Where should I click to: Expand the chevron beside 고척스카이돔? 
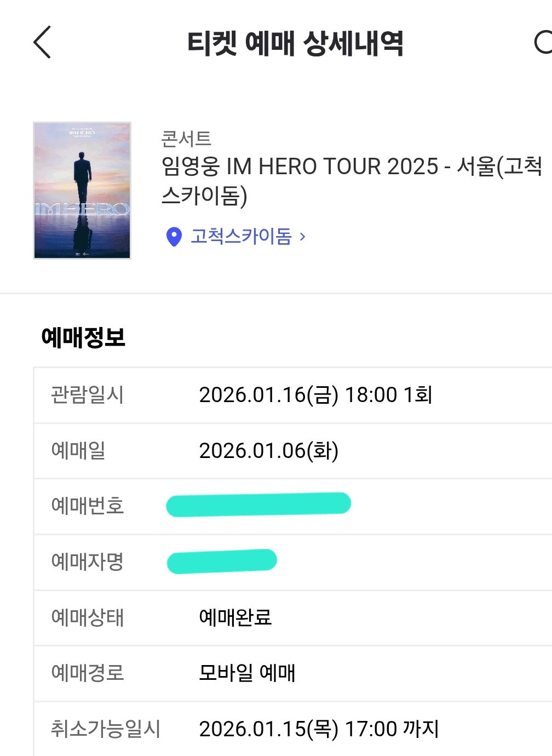coord(302,237)
